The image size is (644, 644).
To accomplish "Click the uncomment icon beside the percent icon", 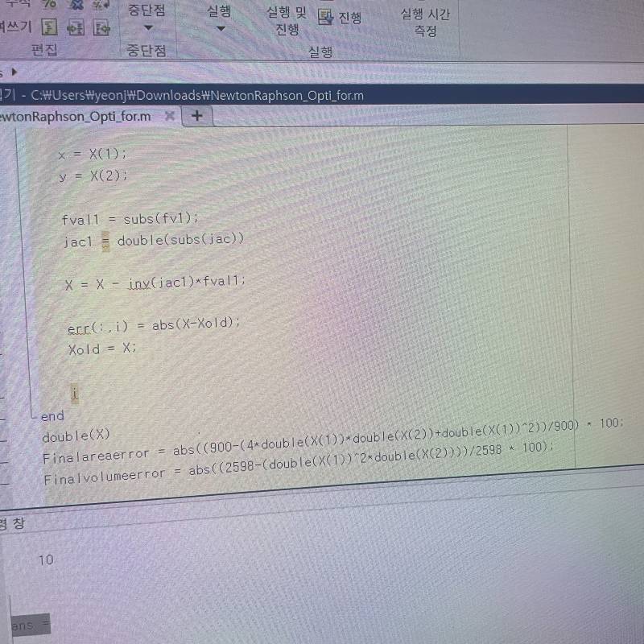I will pyautogui.click(x=76, y=5).
